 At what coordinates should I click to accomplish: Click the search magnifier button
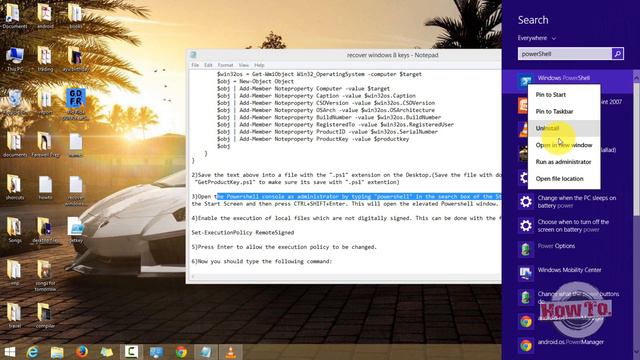point(618,53)
